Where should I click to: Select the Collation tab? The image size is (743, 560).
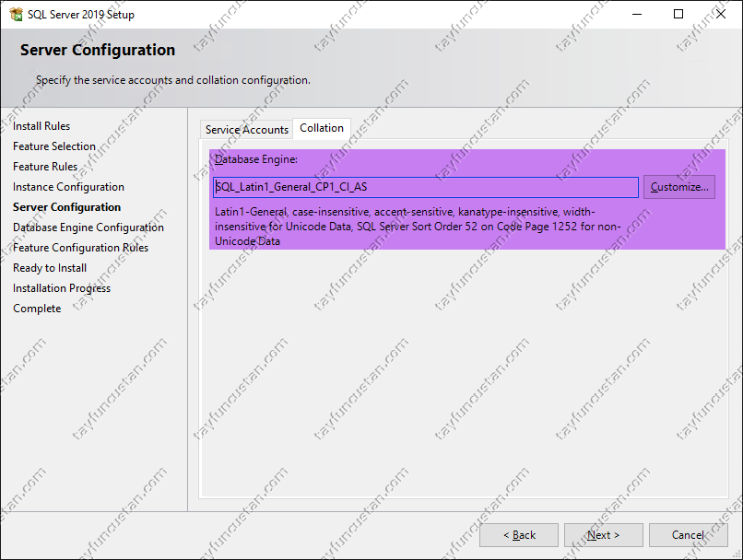point(322,128)
